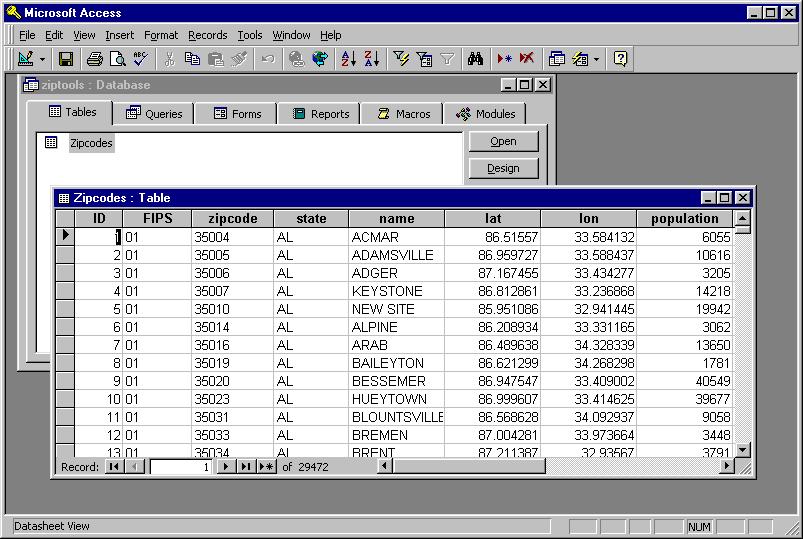Click the Design button
Viewport: 803px width, 539px height.
pos(503,168)
